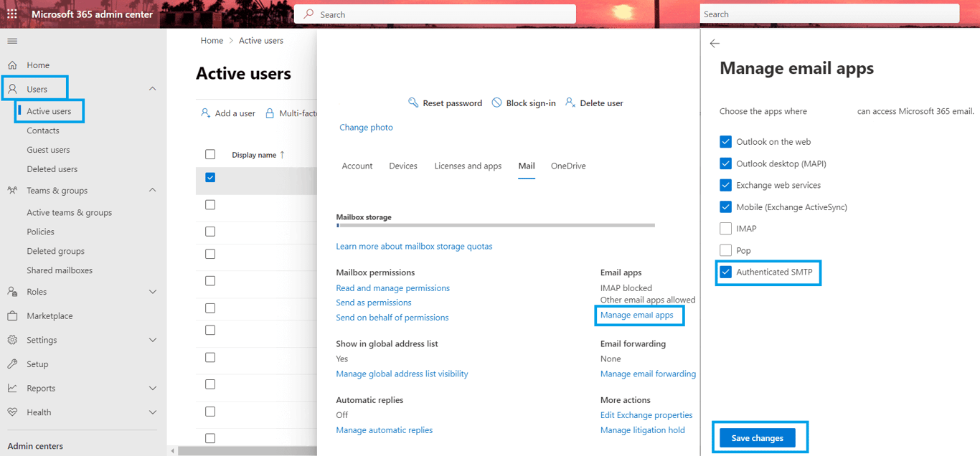Image resolution: width=980 pixels, height=456 pixels.
Task: Open Edit Exchange properties link
Action: click(646, 415)
